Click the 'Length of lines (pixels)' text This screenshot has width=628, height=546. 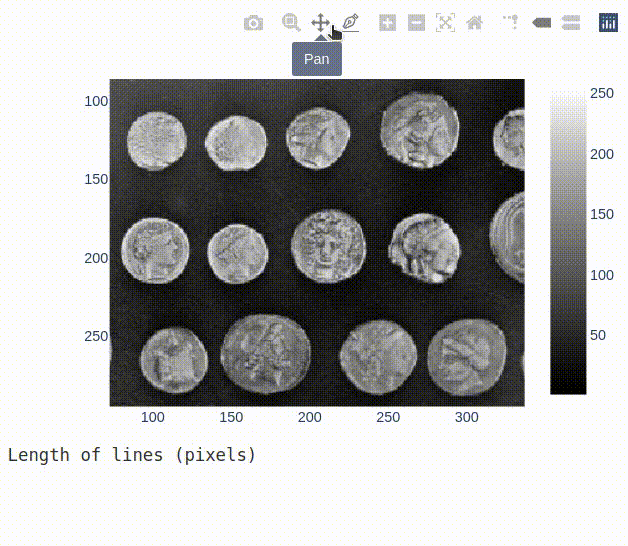(x=131, y=455)
